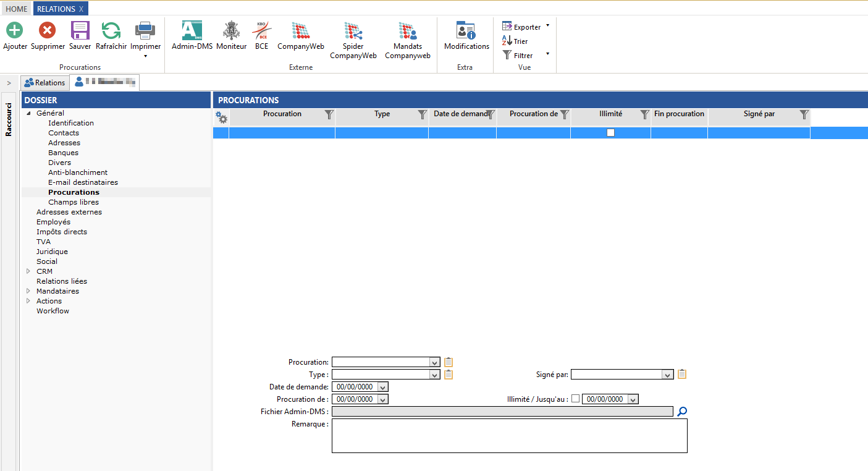The width and height of the screenshot is (868, 471).
Task: Open the Signé par dropdown
Action: 667,375
